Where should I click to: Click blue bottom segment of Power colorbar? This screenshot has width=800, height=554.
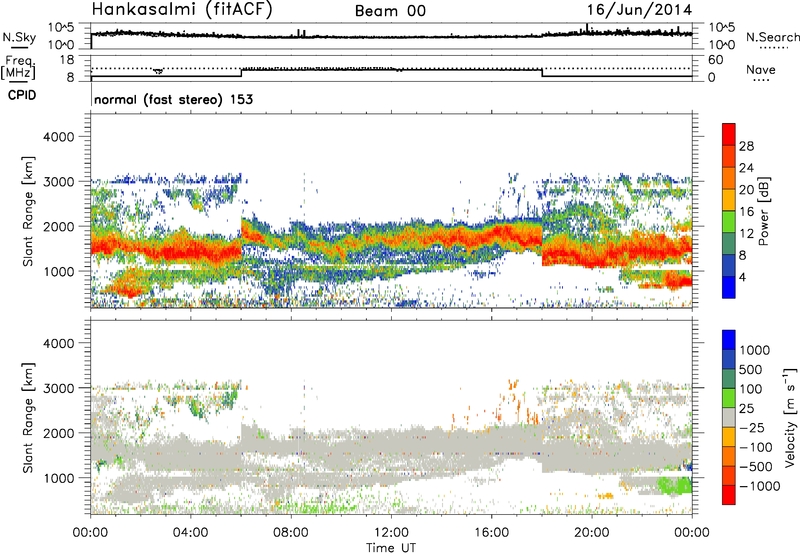pos(729,287)
